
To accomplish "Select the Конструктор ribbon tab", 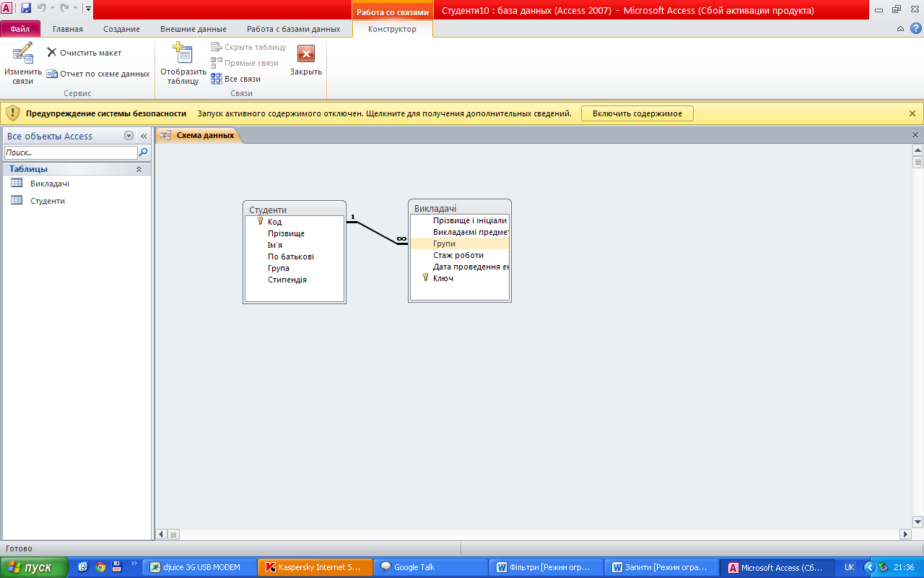I will coord(392,29).
